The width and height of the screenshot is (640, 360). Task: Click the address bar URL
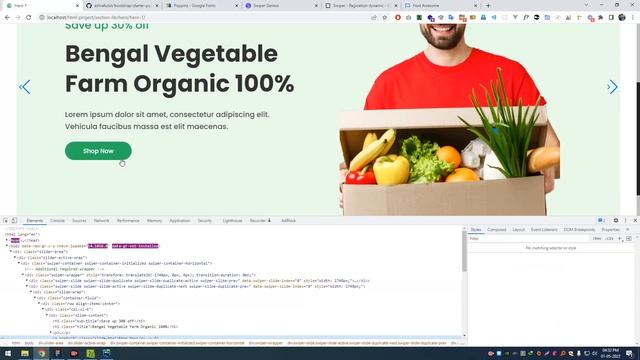pyautogui.click(x=96, y=18)
